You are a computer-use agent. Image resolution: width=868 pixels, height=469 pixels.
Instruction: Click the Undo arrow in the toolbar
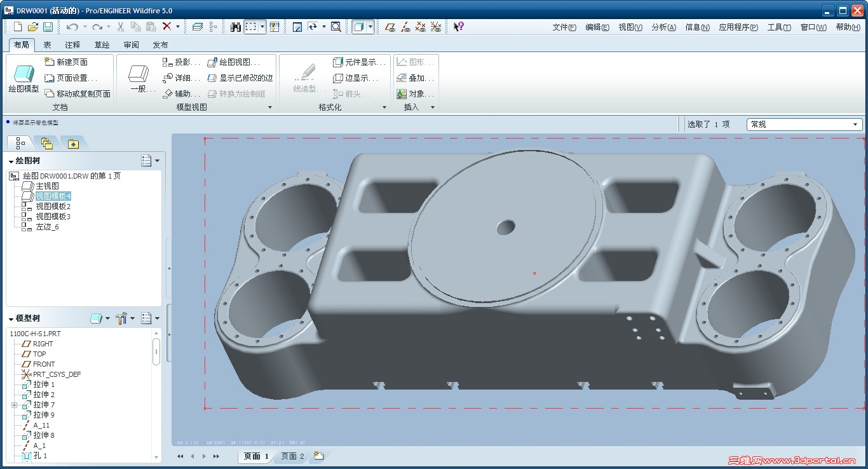tap(72, 27)
